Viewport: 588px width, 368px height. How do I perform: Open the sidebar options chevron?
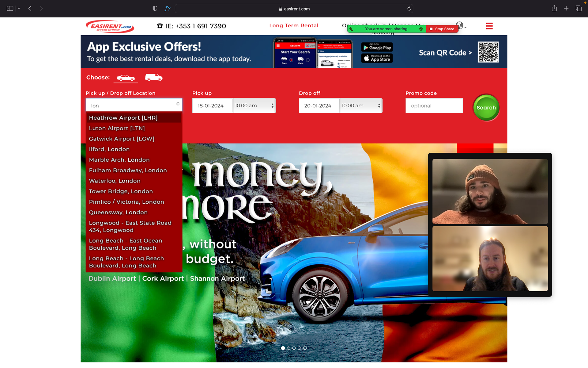point(19,9)
